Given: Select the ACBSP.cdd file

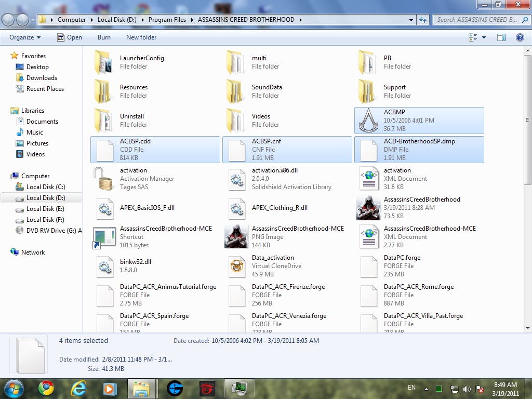Looking at the screenshot, I should coord(155,150).
